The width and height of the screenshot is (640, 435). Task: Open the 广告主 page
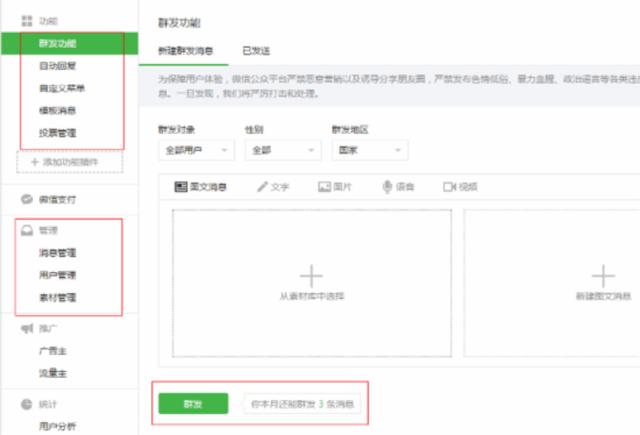pyautogui.click(x=53, y=351)
